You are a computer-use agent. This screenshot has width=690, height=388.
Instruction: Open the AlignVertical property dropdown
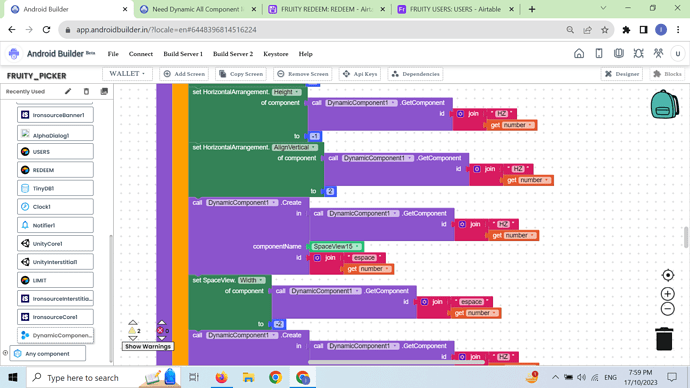pos(295,147)
